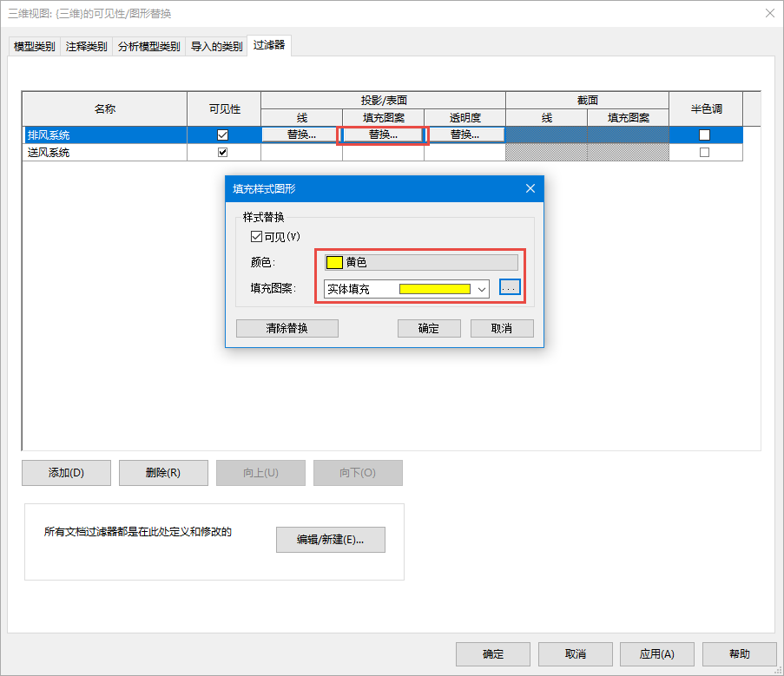
Task: Select the 过滤器 tab
Action: click(x=269, y=45)
